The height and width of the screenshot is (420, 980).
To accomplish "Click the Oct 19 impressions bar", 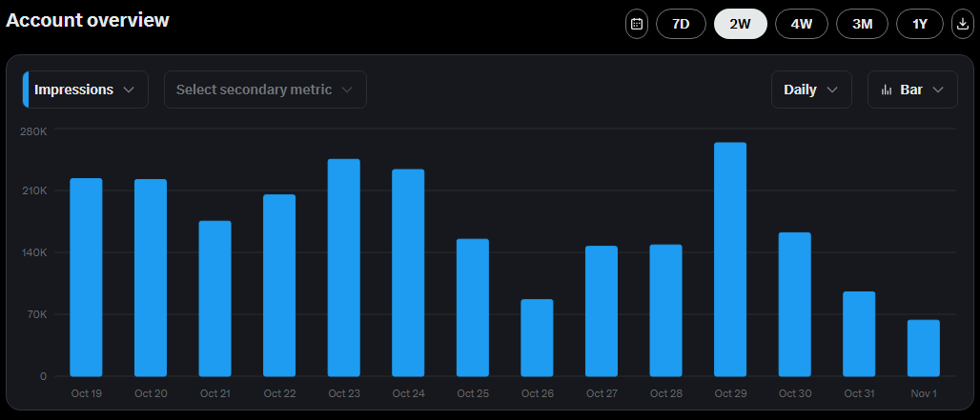I will point(86,277).
